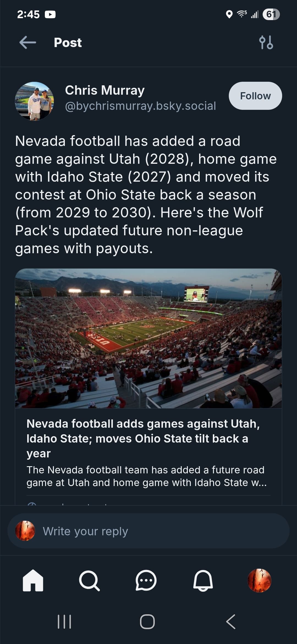
Task: Tap the @bychrismurray.bsky.social handle
Action: point(141,106)
